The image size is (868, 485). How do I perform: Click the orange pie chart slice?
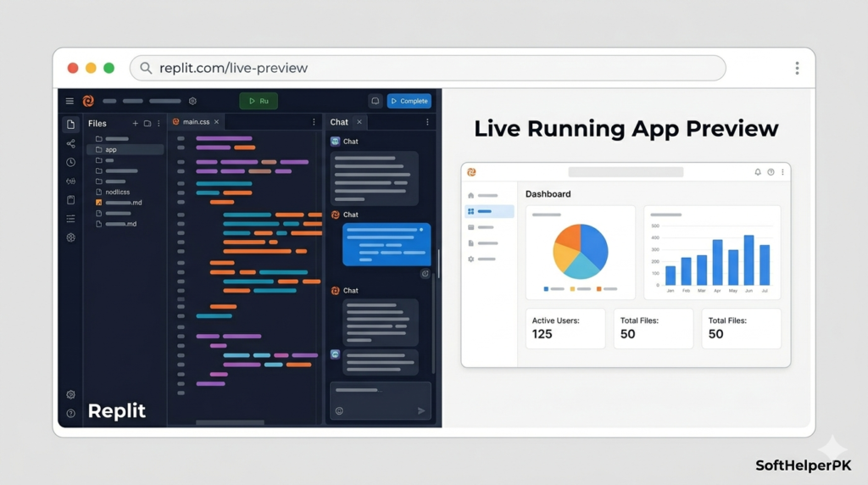click(x=570, y=235)
